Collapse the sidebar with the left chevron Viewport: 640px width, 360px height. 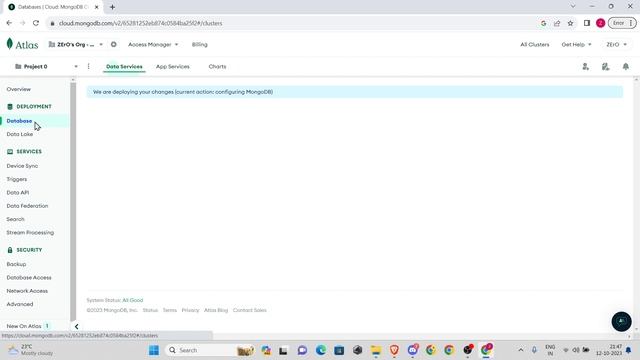click(x=76, y=327)
